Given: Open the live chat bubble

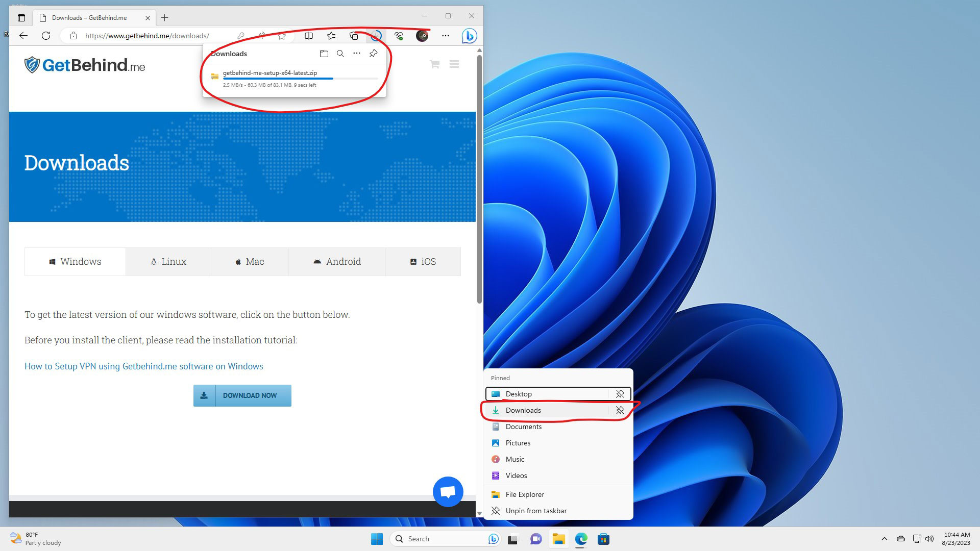Looking at the screenshot, I should pyautogui.click(x=448, y=492).
